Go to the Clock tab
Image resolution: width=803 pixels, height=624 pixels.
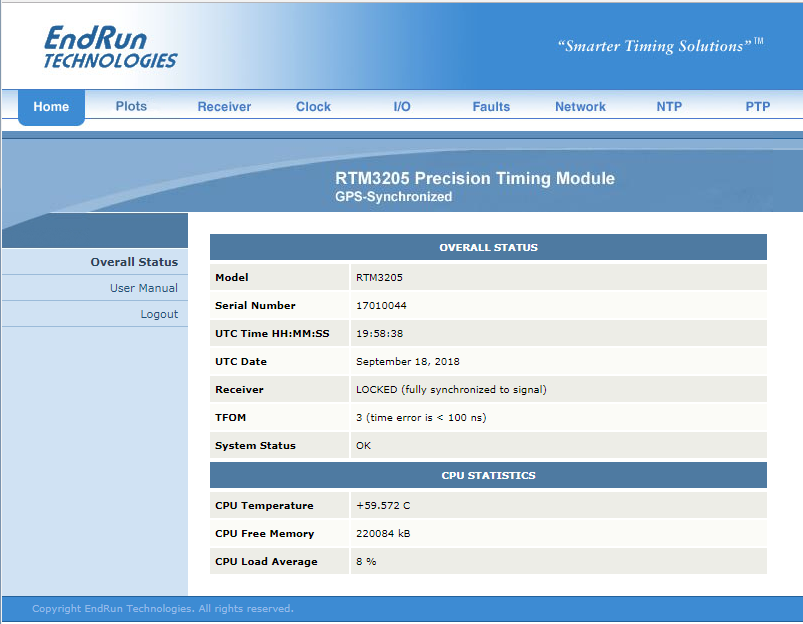(x=313, y=107)
